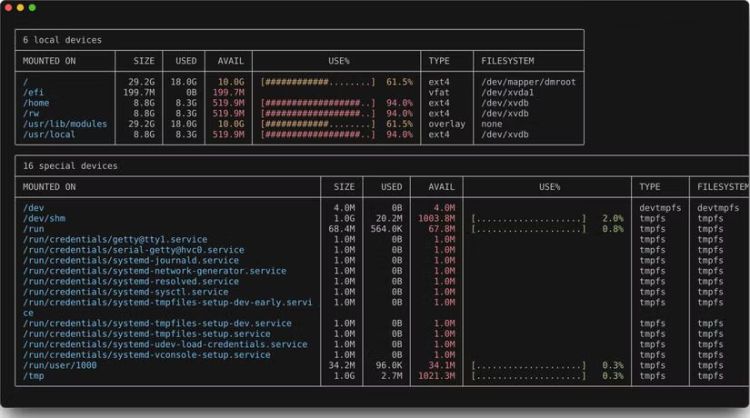Screen dimensions: 750x418
Task: Select the vfat filesystem type
Action: click(x=439, y=92)
